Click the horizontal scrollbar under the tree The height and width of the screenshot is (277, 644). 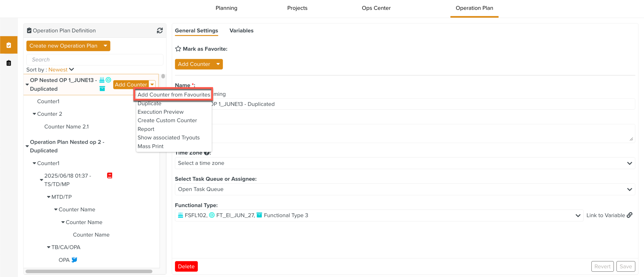tap(89, 271)
